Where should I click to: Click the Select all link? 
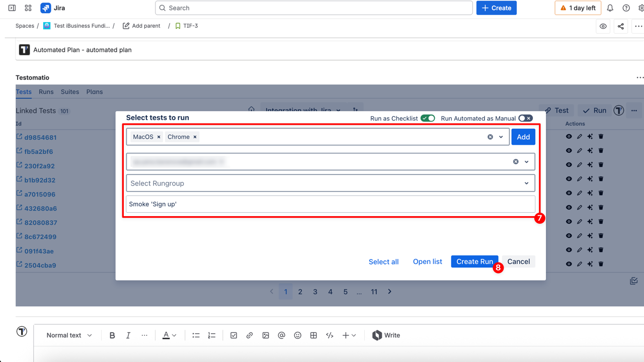click(383, 261)
